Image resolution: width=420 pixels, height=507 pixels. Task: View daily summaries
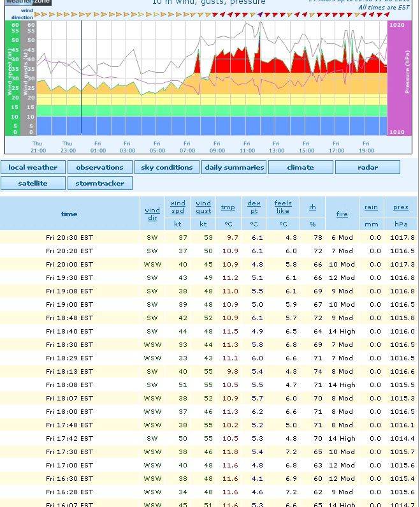[x=233, y=167]
